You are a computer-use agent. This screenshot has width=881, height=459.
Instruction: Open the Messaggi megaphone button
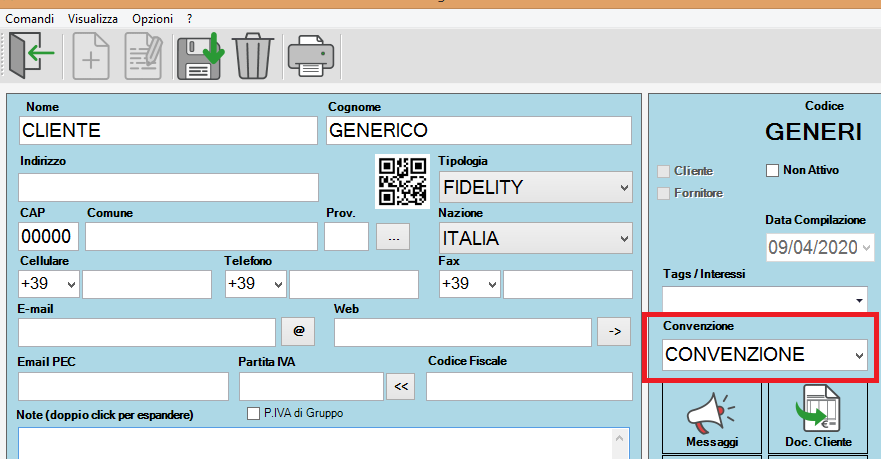tap(711, 419)
